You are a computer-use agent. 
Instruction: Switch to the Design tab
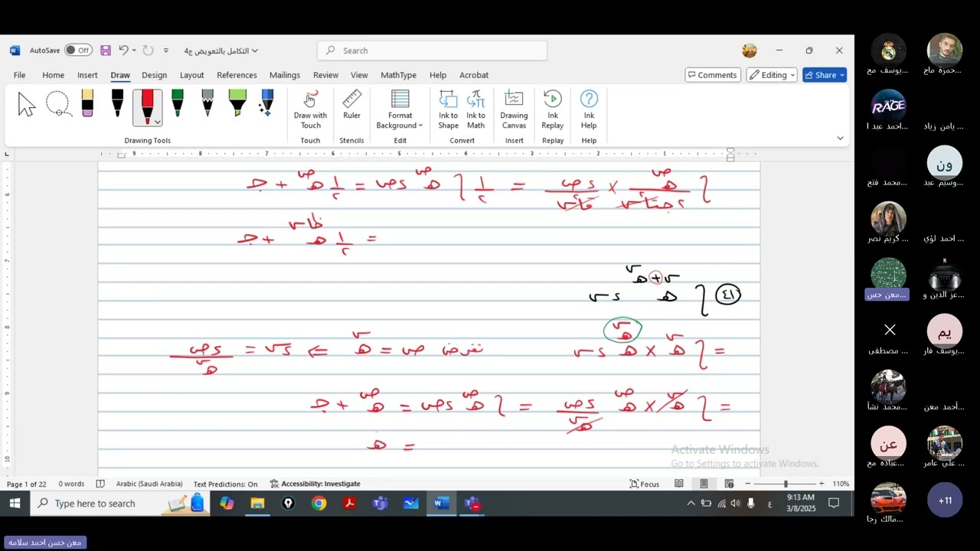(154, 75)
